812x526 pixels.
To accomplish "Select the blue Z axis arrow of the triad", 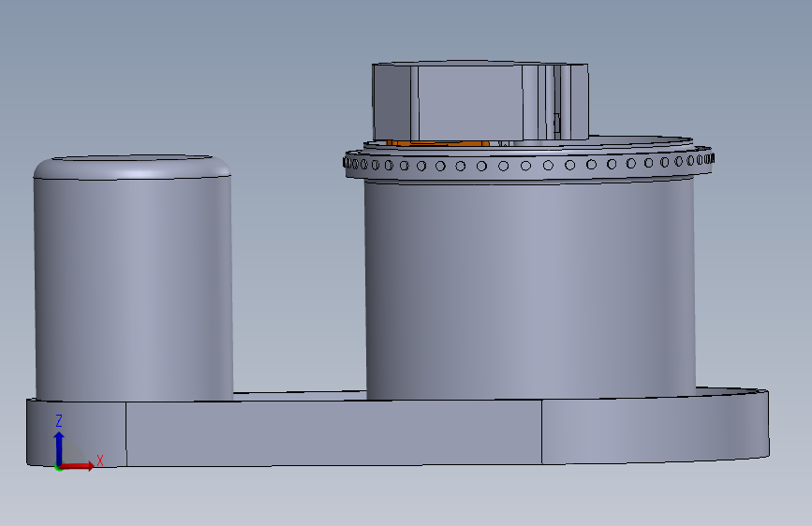I will (59, 447).
